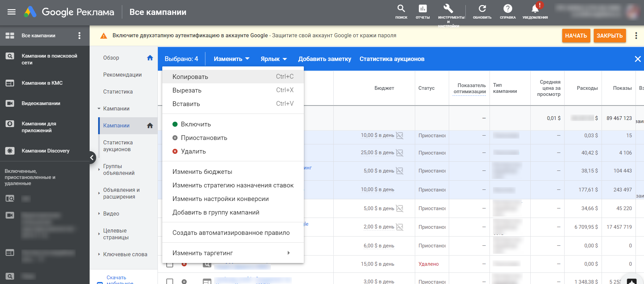
Task: Click the orange НАЧАТЬ button
Action: [x=576, y=36]
